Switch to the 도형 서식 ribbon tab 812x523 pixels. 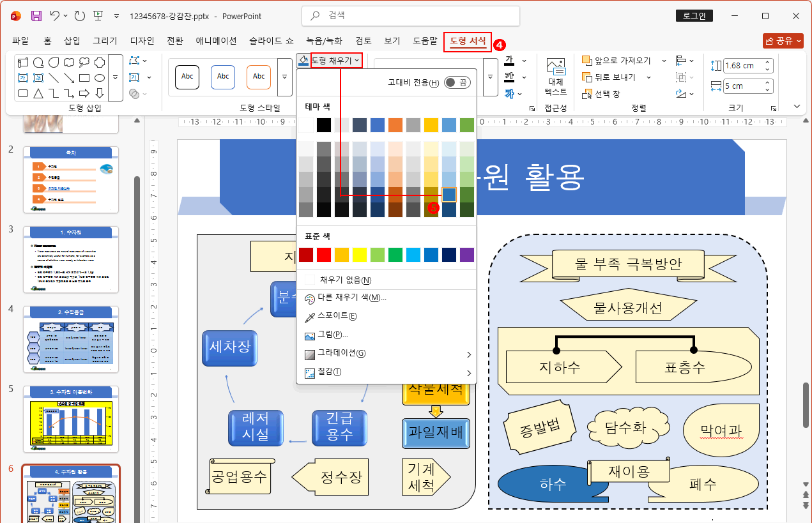tap(466, 40)
